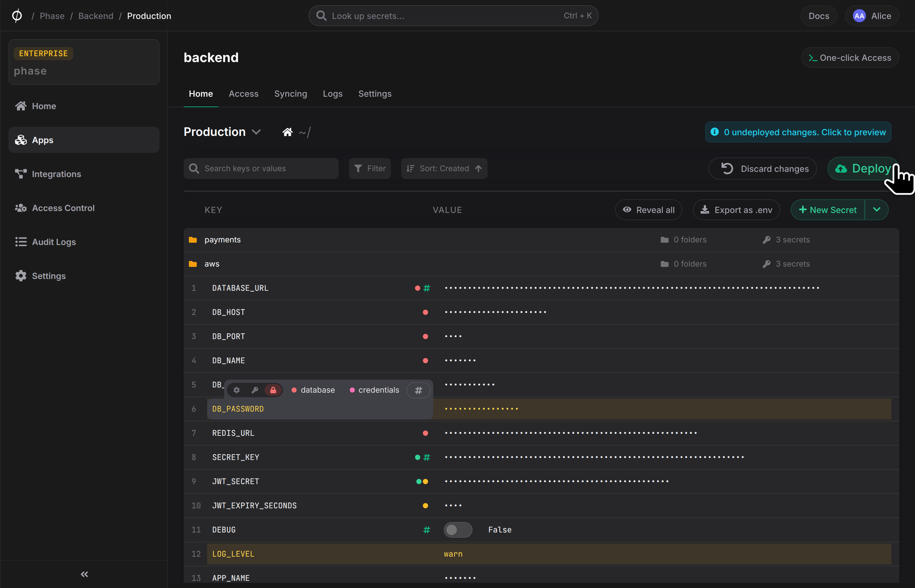
Task: Open the Filter options
Action: click(370, 169)
